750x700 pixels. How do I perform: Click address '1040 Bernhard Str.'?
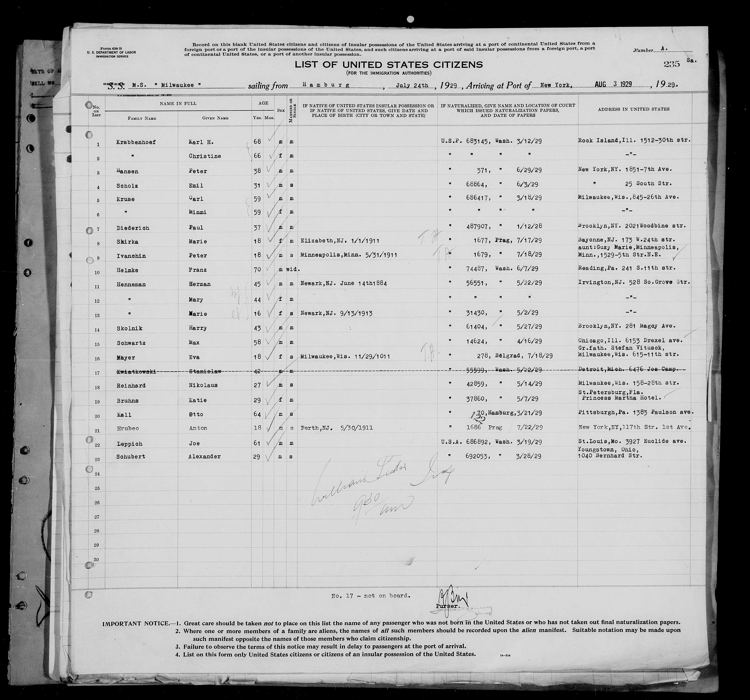(x=610, y=456)
